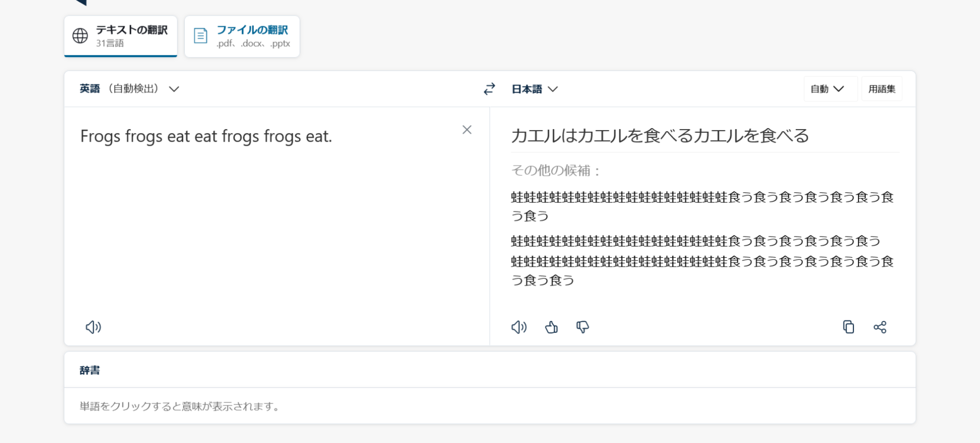Play audio of the English source text
This screenshot has height=443, width=980.
click(x=93, y=327)
